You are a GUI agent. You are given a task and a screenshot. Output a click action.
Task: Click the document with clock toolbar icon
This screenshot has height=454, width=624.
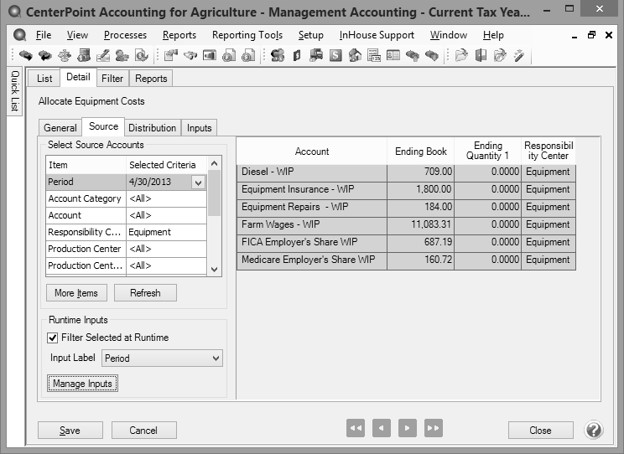pos(141,55)
